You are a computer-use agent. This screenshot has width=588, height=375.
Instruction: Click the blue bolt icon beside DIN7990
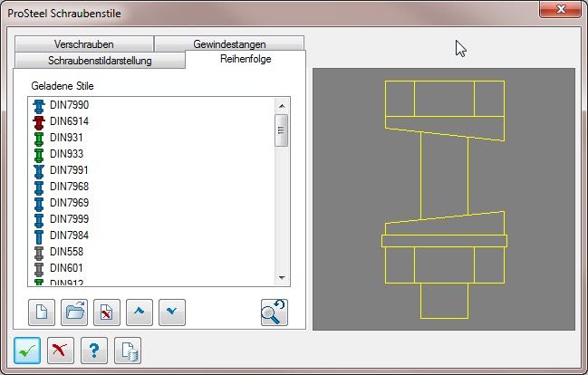click(39, 106)
